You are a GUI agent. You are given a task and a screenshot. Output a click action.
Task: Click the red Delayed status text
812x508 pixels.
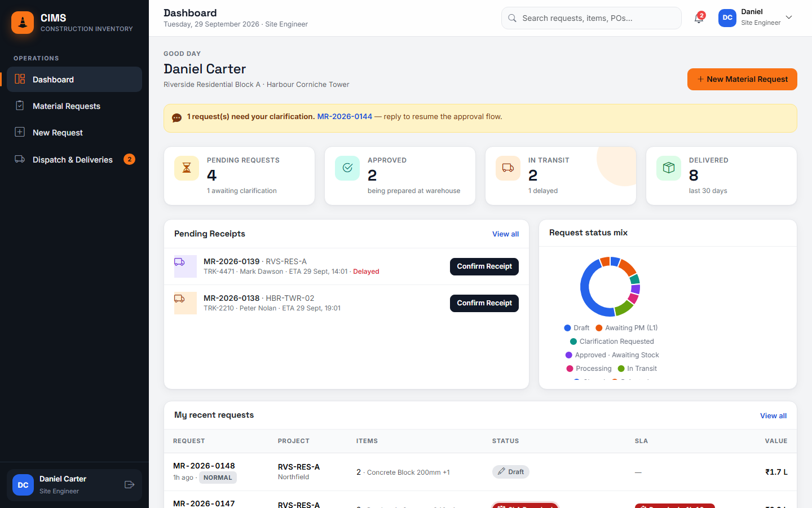pyautogui.click(x=366, y=271)
